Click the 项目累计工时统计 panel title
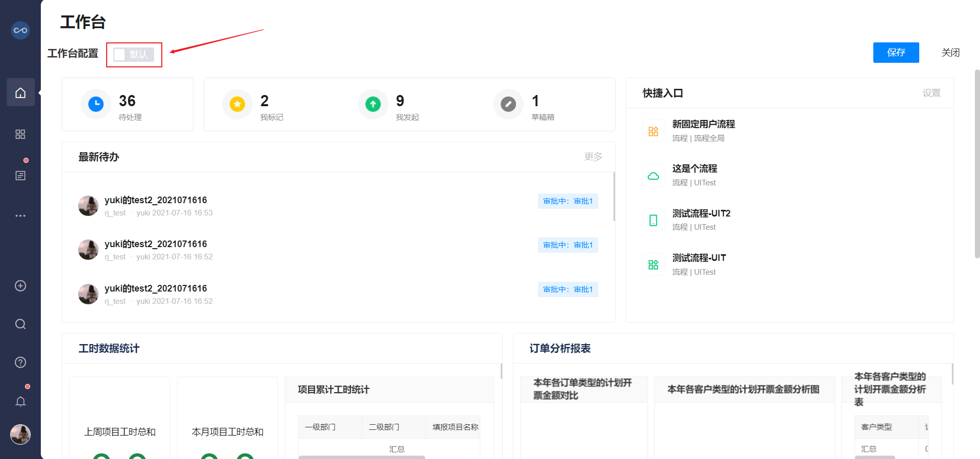 (333, 390)
